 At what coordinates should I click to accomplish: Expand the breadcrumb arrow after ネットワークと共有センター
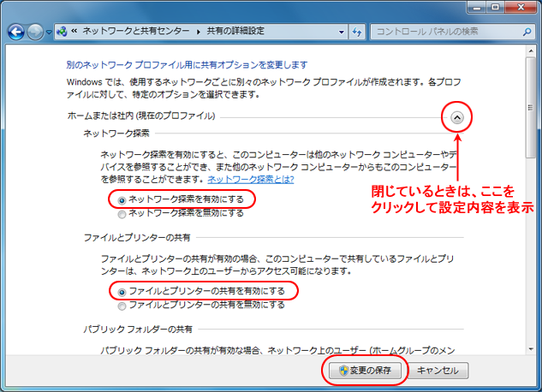199,32
